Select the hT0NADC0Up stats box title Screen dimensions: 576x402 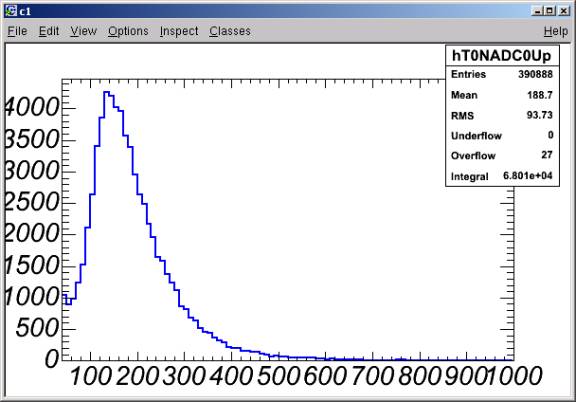point(502,56)
